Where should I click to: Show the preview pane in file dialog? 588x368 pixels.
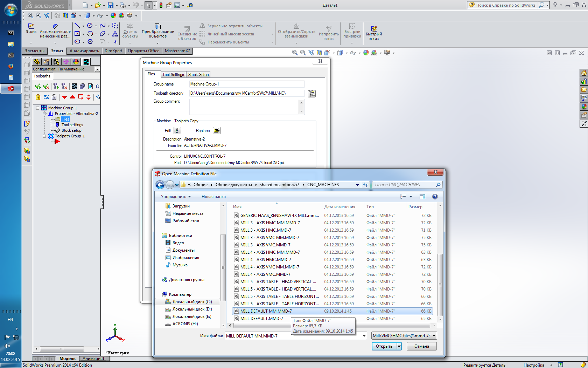click(422, 197)
